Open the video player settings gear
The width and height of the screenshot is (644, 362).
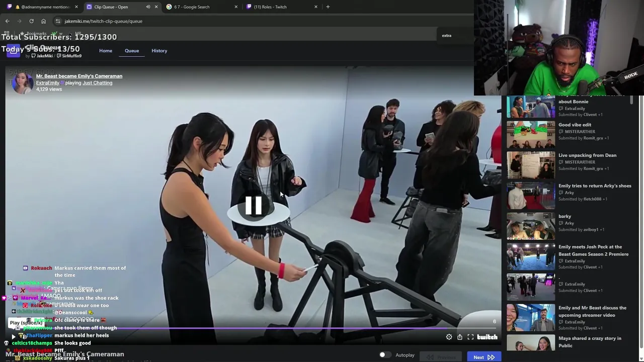click(449, 337)
